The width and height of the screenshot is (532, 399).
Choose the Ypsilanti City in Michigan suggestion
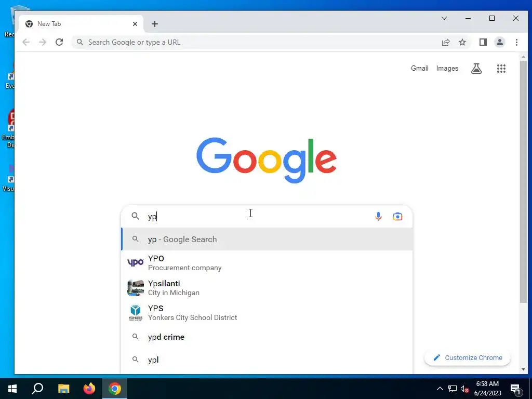point(267,288)
